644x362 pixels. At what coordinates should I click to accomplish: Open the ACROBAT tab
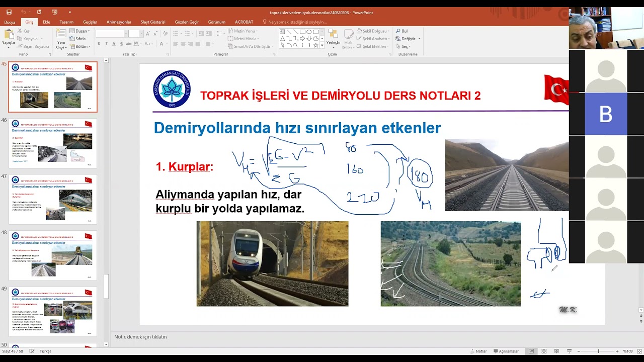coord(244,22)
